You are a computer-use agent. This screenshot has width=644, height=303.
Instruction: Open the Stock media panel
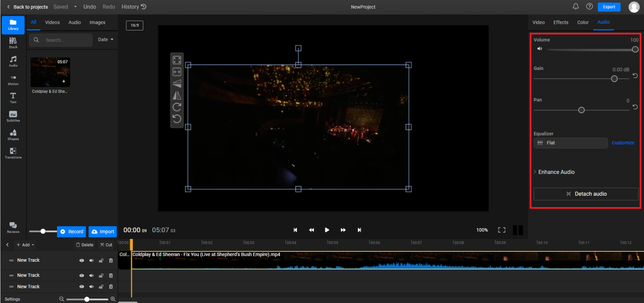(x=13, y=43)
